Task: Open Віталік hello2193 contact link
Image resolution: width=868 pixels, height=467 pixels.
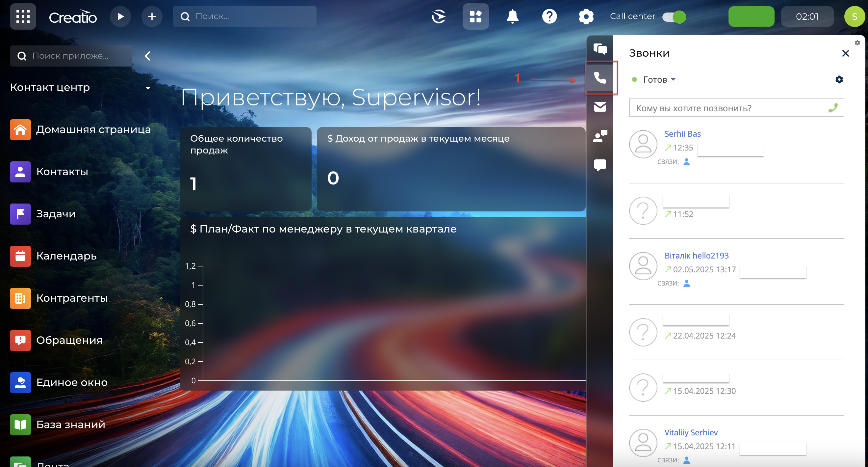Action: point(697,256)
